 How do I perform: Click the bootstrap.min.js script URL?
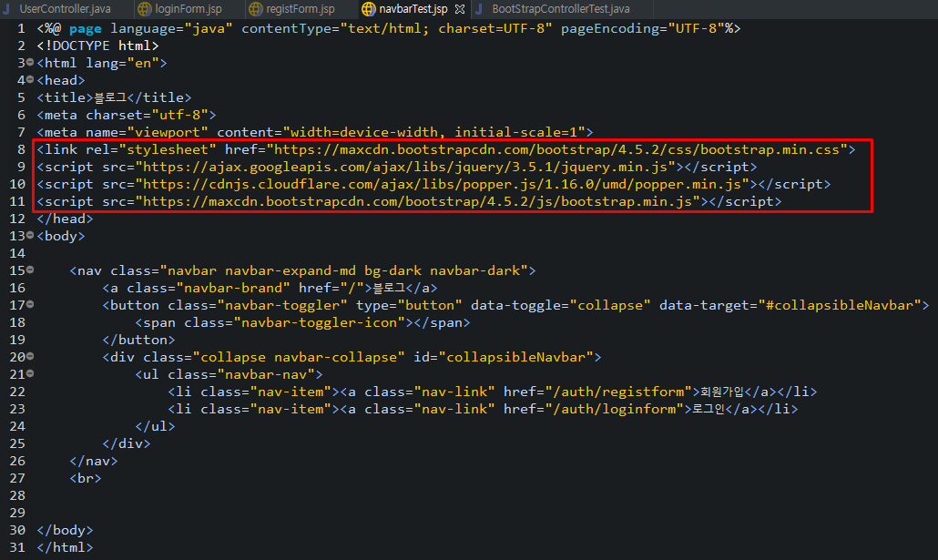[x=418, y=201]
